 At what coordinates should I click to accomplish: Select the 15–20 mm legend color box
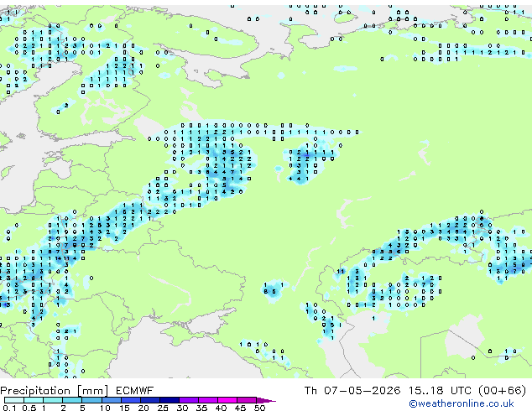(x=130, y=400)
